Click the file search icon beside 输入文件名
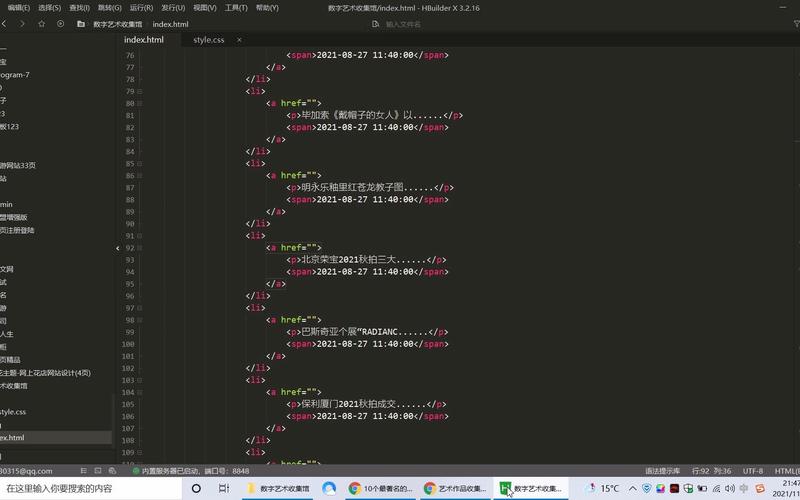800x500 pixels. pyautogui.click(x=376, y=24)
